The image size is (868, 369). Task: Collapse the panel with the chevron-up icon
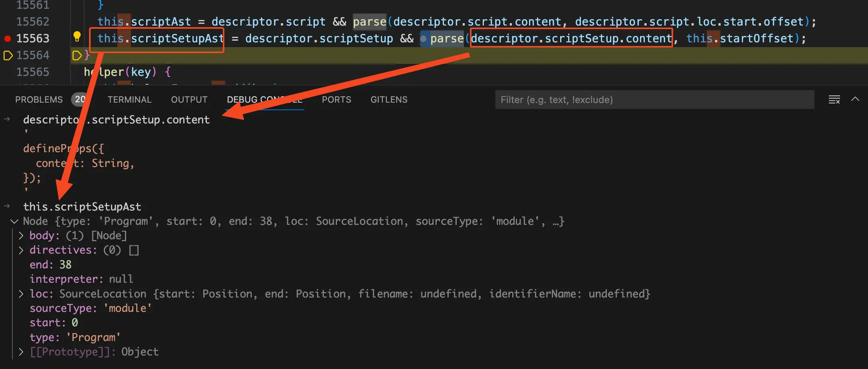pos(855,99)
